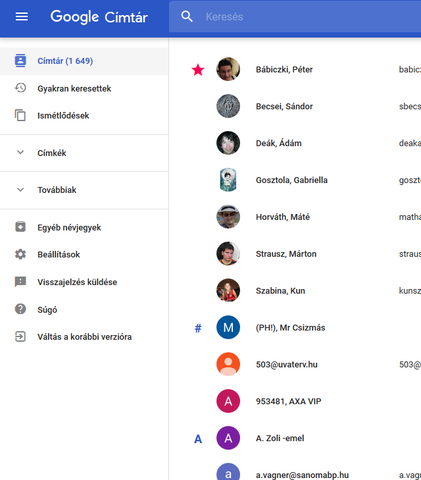Viewport: 421px width, 480px height.
Task: Select contact (PH!), Mr Csizmás
Action: click(x=290, y=328)
